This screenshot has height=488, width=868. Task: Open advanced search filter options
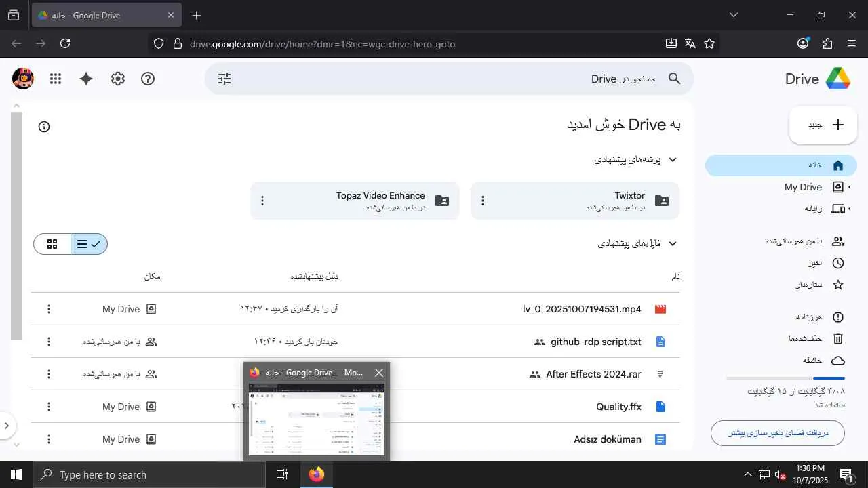click(x=224, y=79)
